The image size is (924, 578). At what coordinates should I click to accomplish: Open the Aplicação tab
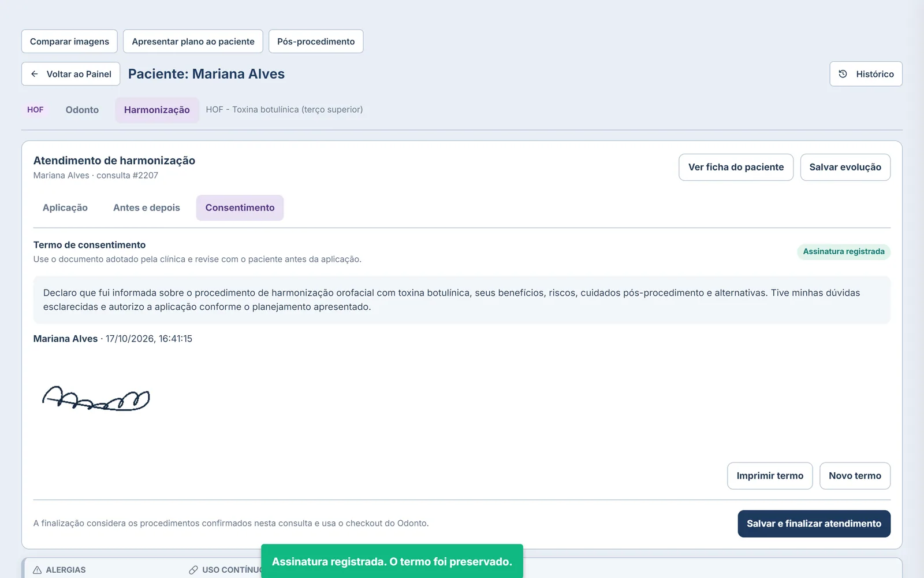pos(65,208)
